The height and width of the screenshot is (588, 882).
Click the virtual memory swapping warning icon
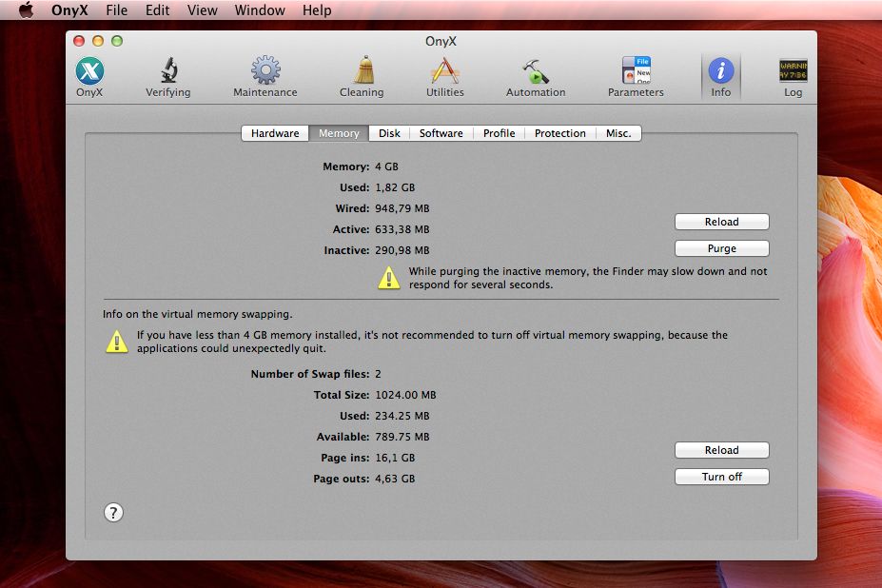[x=117, y=342]
